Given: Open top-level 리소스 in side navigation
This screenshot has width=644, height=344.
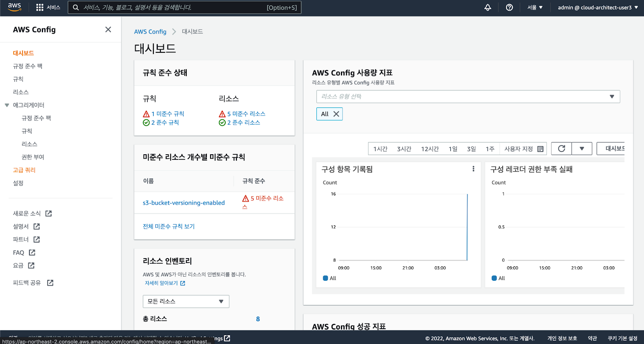Looking at the screenshot, I should pos(21,92).
